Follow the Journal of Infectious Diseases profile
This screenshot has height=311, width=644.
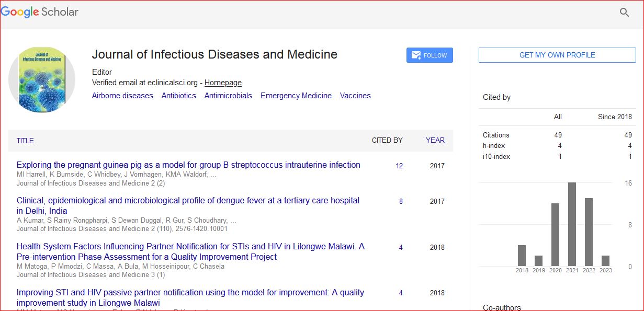[430, 55]
